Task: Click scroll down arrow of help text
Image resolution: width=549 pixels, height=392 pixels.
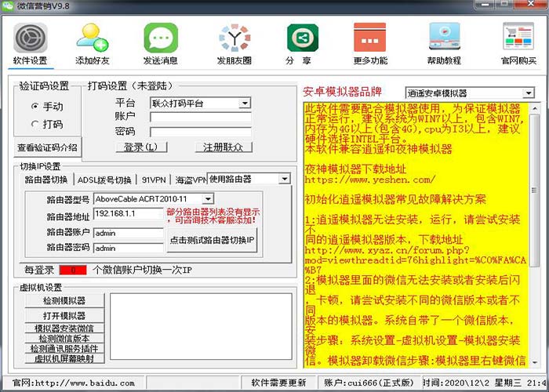Action: pos(535,362)
